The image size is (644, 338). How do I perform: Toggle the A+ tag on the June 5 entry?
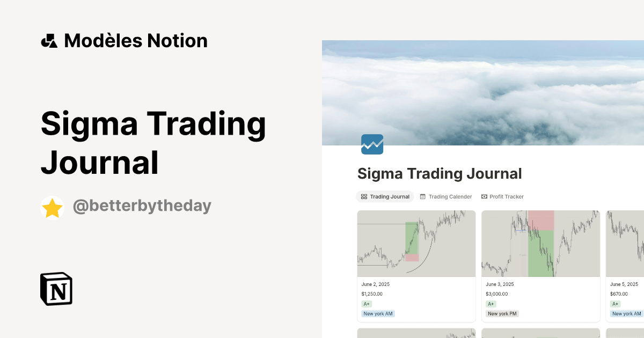pyautogui.click(x=614, y=304)
